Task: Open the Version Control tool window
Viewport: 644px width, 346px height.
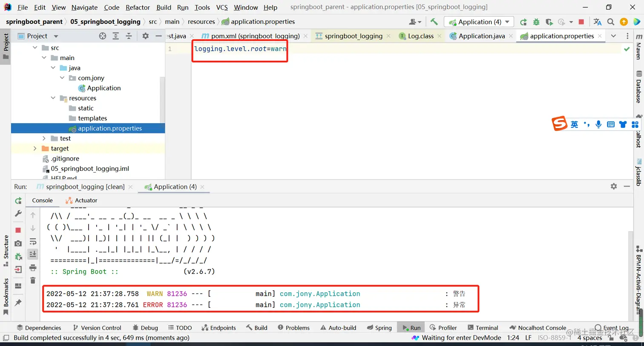Action: coord(97,328)
